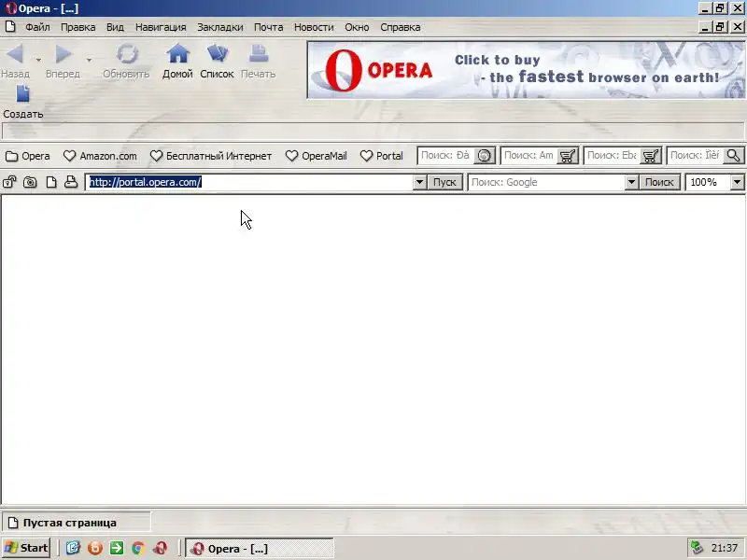Click the Поиск: Am search field
Viewport: 747px width, 560px height.
click(x=529, y=156)
